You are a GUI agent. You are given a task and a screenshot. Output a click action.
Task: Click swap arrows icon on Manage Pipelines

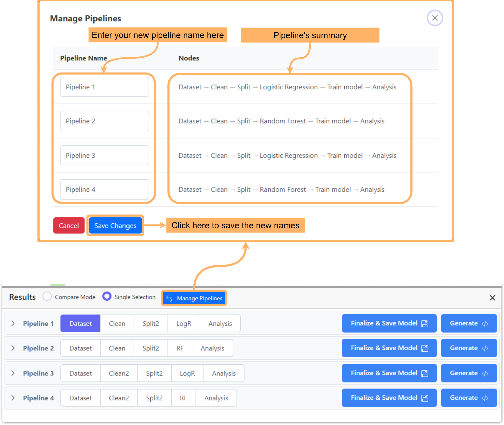[x=169, y=298]
